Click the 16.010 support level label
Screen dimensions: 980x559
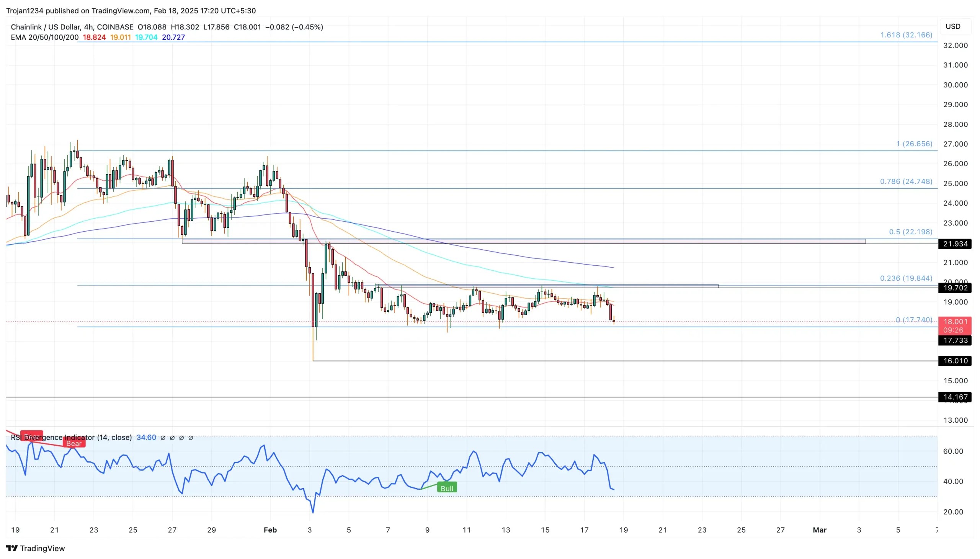955,361
